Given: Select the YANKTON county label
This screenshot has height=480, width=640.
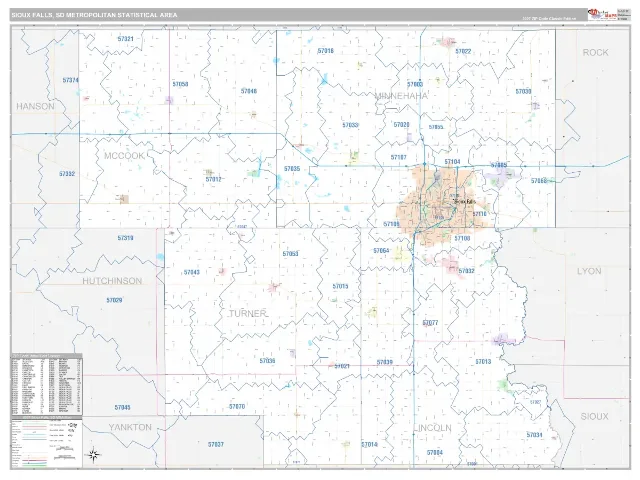Looking at the screenshot, I should (x=130, y=427).
